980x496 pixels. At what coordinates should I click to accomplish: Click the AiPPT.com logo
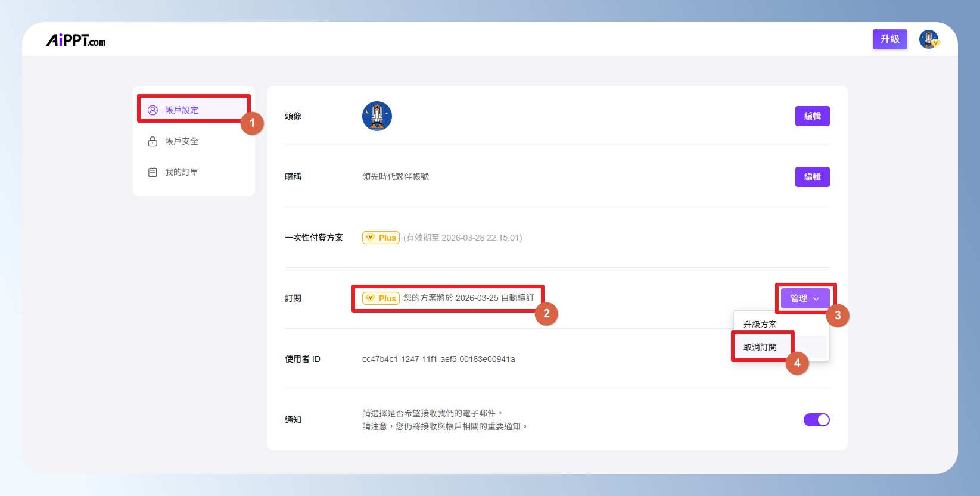pyautogui.click(x=76, y=40)
